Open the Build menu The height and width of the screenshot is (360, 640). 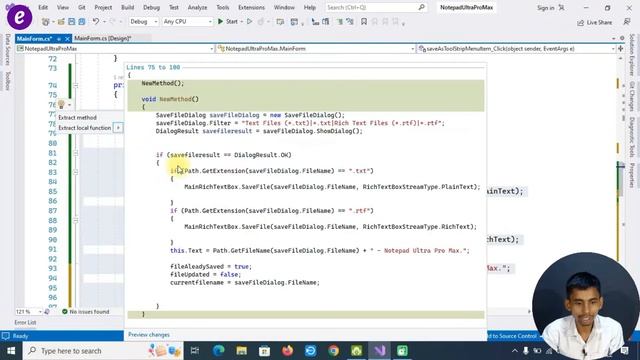(x=127, y=7)
